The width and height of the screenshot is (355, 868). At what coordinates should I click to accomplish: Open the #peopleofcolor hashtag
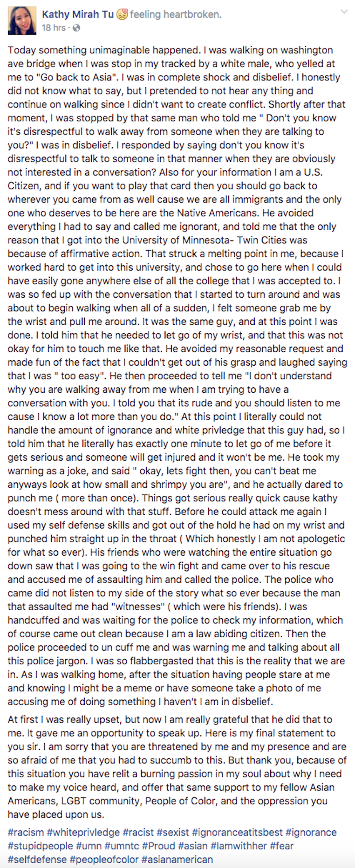coord(104,860)
